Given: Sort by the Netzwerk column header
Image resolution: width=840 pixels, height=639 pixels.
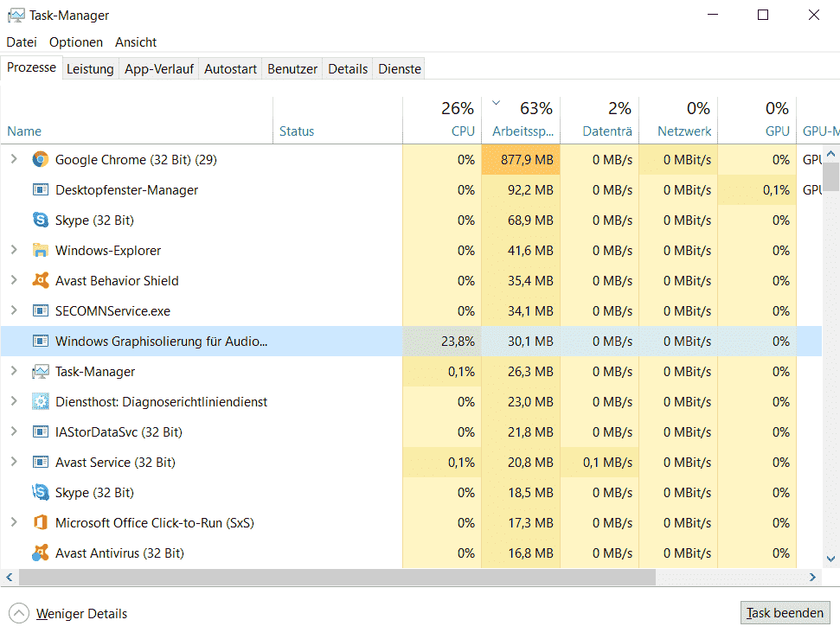Looking at the screenshot, I should [678, 120].
